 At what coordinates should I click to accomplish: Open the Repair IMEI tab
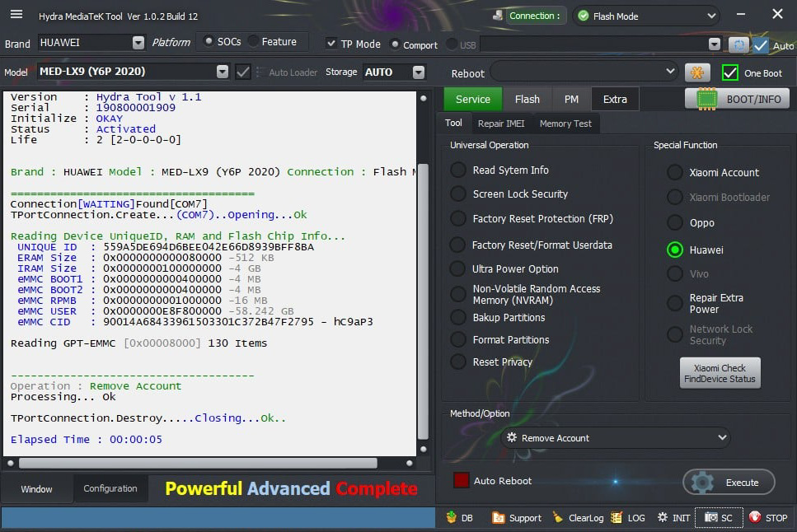pos(500,124)
